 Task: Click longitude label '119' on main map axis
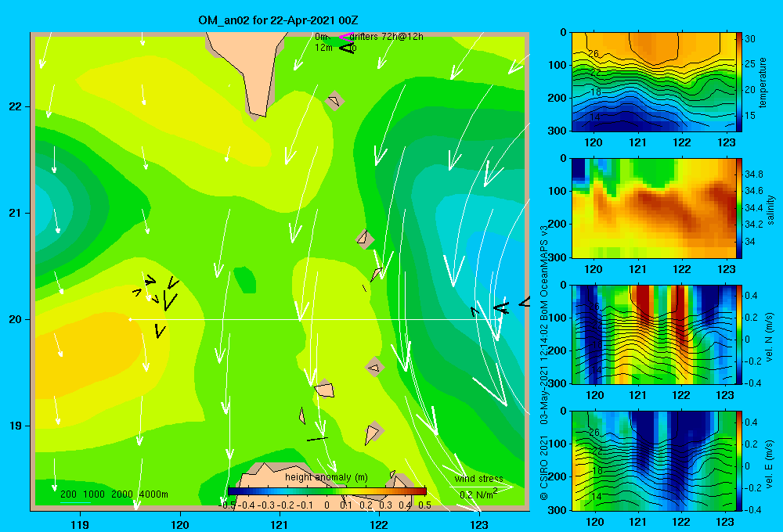coord(81,524)
